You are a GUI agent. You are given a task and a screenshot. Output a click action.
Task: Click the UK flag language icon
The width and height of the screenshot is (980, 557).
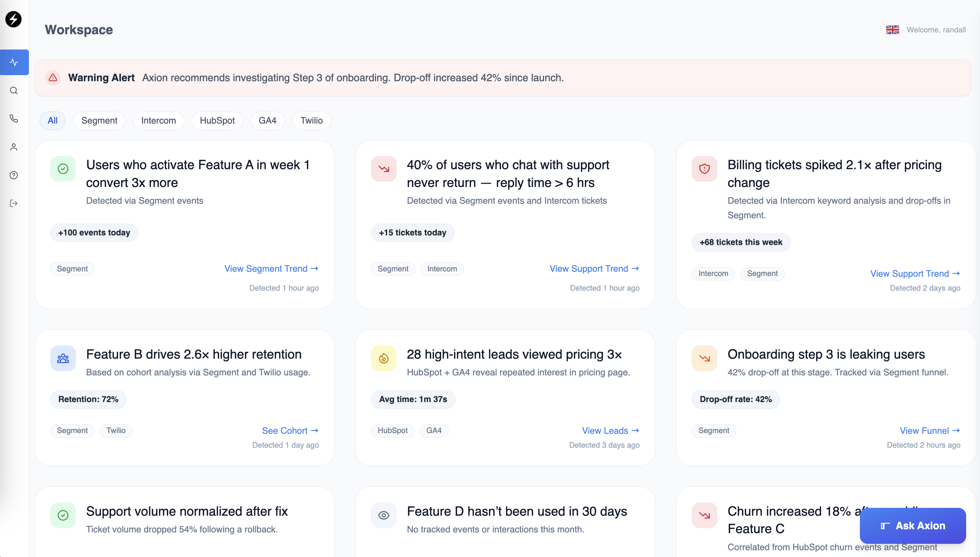coord(892,30)
